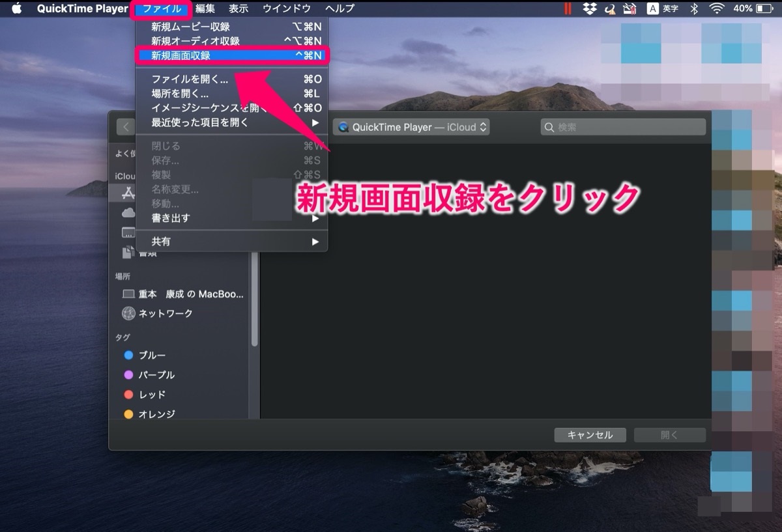This screenshot has width=782, height=532.
Task: Click the battery status icon
Action: point(764,8)
